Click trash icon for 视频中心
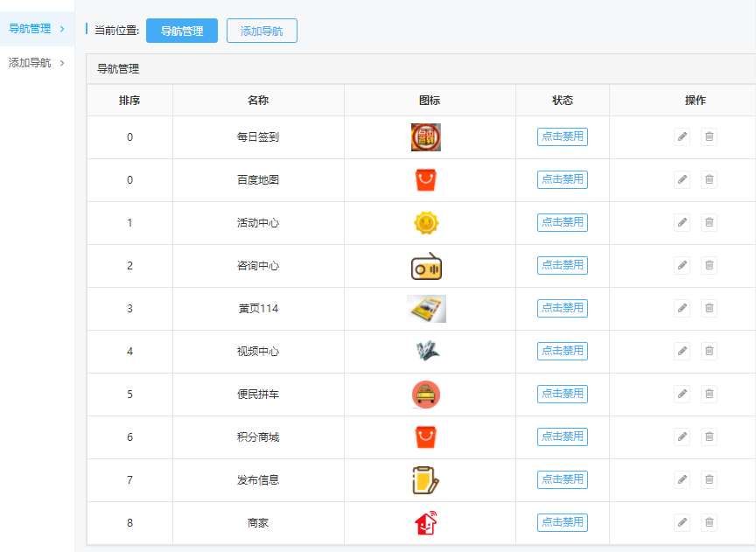 709,352
